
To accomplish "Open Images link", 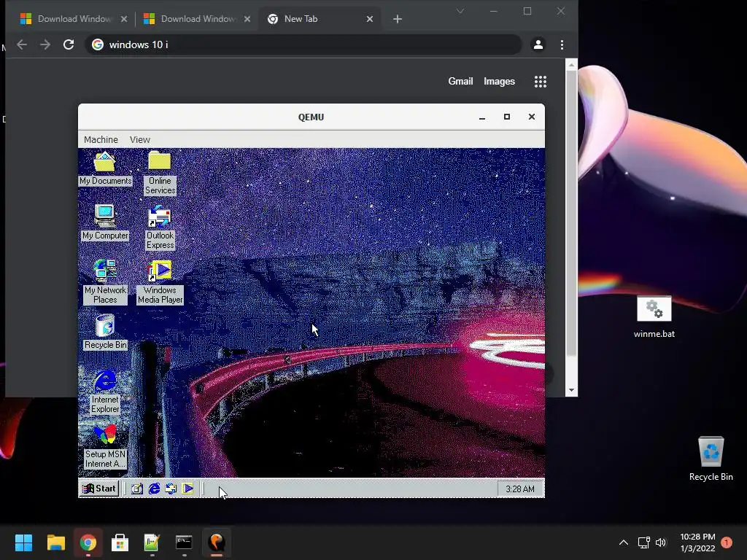I will tap(499, 82).
